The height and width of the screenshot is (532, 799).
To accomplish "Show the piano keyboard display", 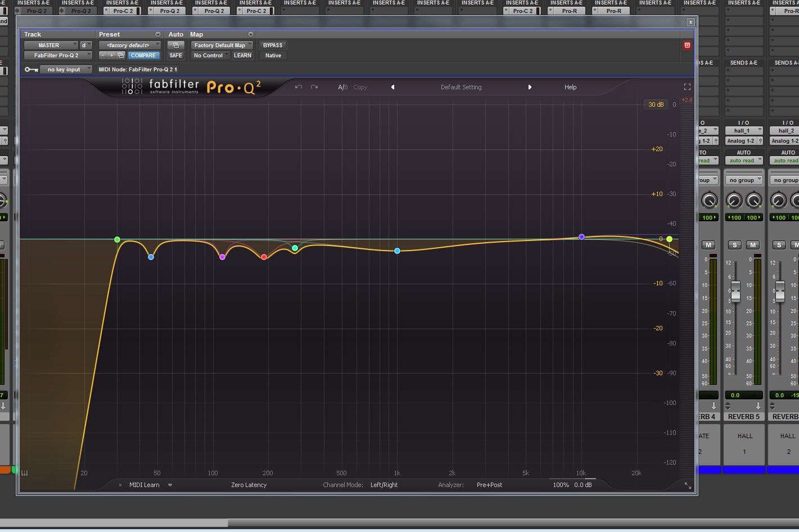I will click(24, 473).
